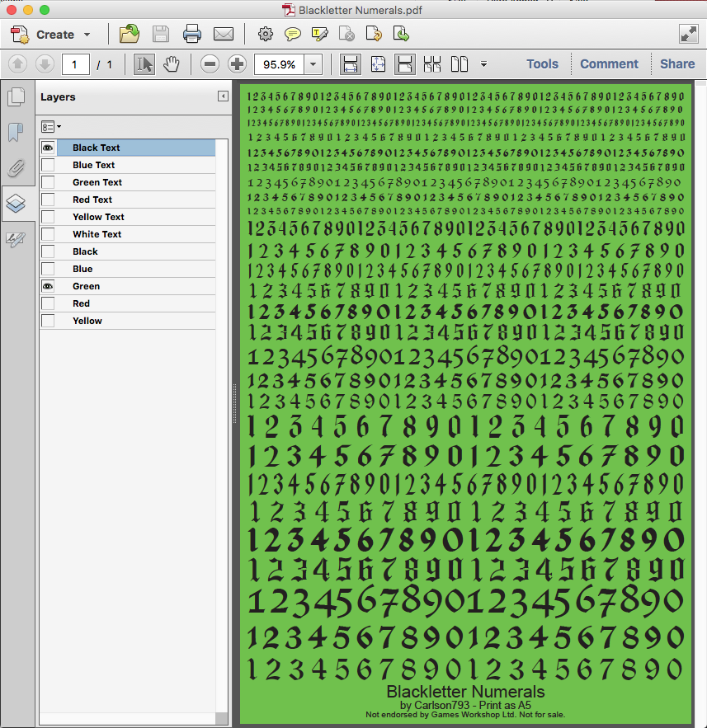Expand the Create menu dropdown arrow
The height and width of the screenshot is (728, 707).
coord(87,35)
